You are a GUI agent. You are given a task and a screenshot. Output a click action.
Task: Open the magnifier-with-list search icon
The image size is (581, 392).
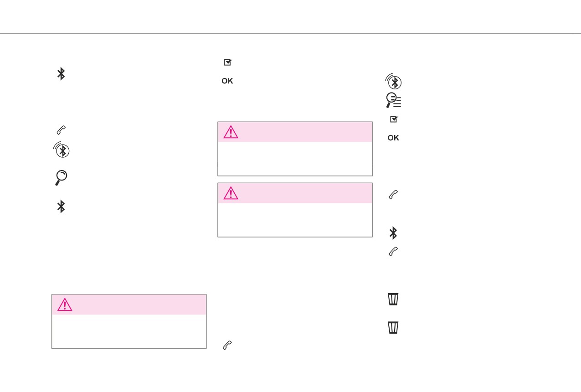pos(394,100)
